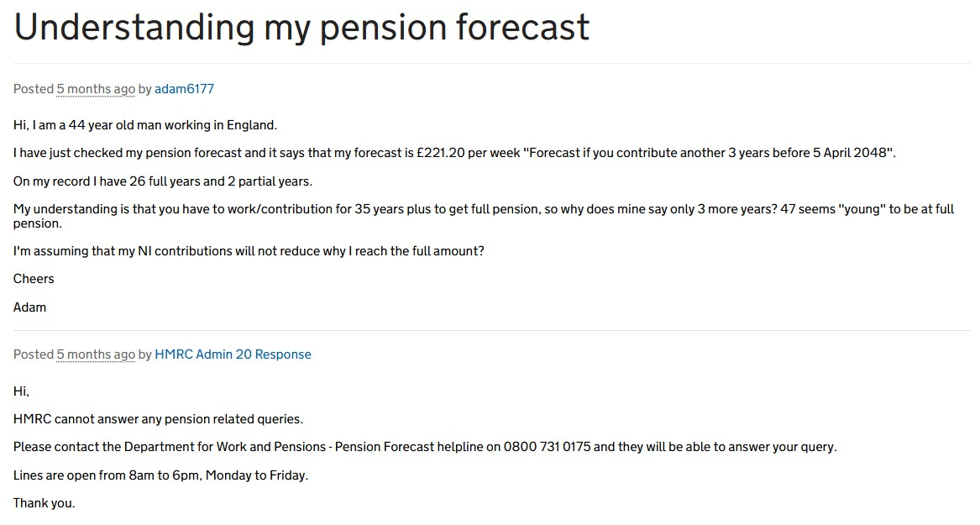Click the paragraph about working 35 years for full pension
Viewport: 980px width, 525px height.
pos(484,216)
